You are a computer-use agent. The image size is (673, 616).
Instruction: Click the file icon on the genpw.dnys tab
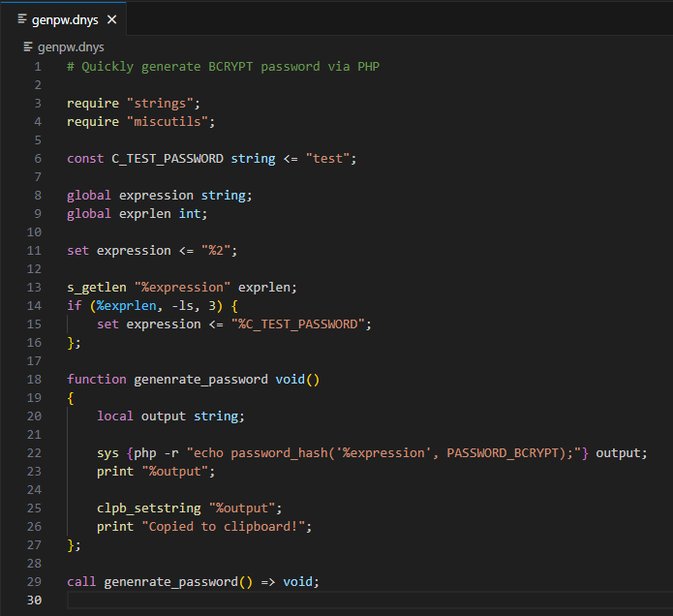point(22,19)
